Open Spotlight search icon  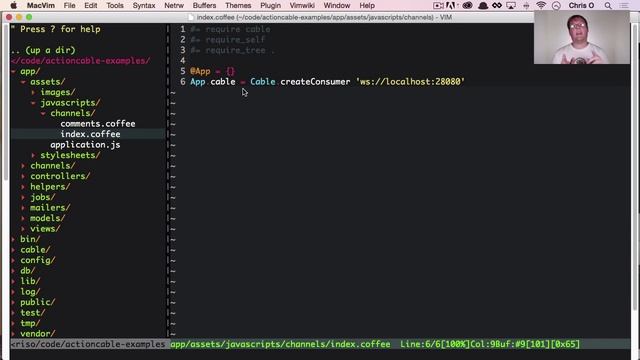coord(608,5)
